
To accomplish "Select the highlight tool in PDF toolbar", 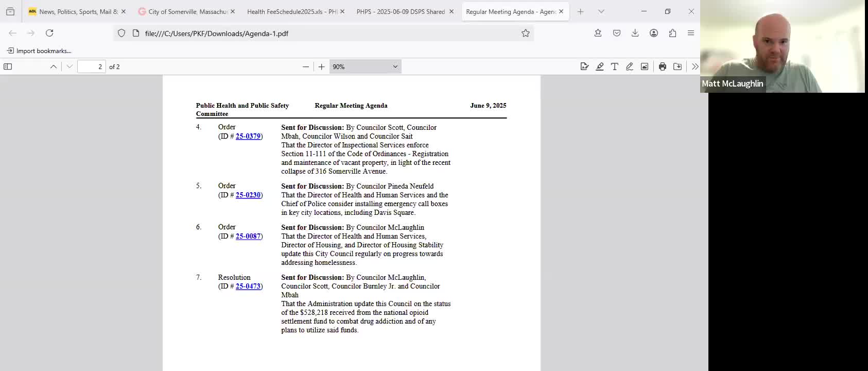I will (600, 66).
